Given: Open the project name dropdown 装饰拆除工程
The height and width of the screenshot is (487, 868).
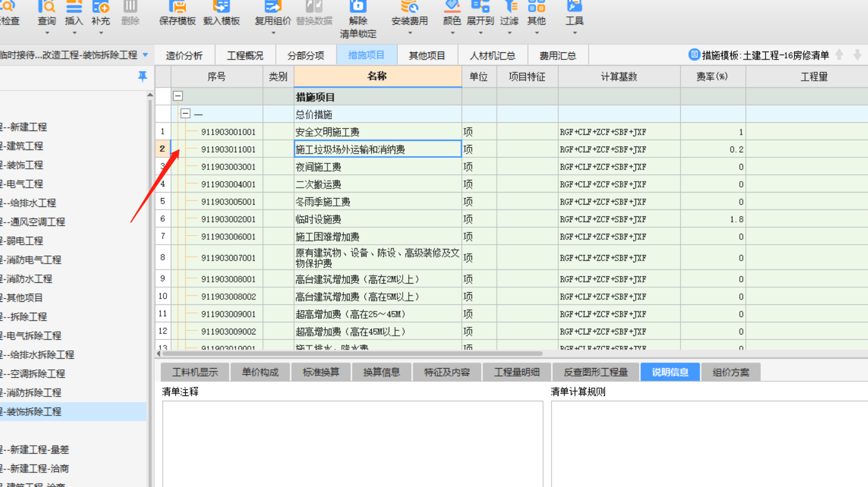Looking at the screenshot, I should 145,55.
